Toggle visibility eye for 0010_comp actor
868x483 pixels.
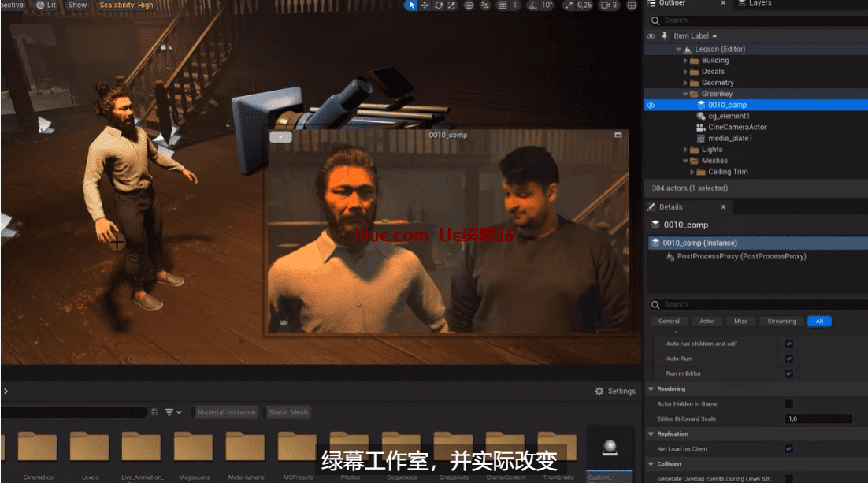(651, 105)
